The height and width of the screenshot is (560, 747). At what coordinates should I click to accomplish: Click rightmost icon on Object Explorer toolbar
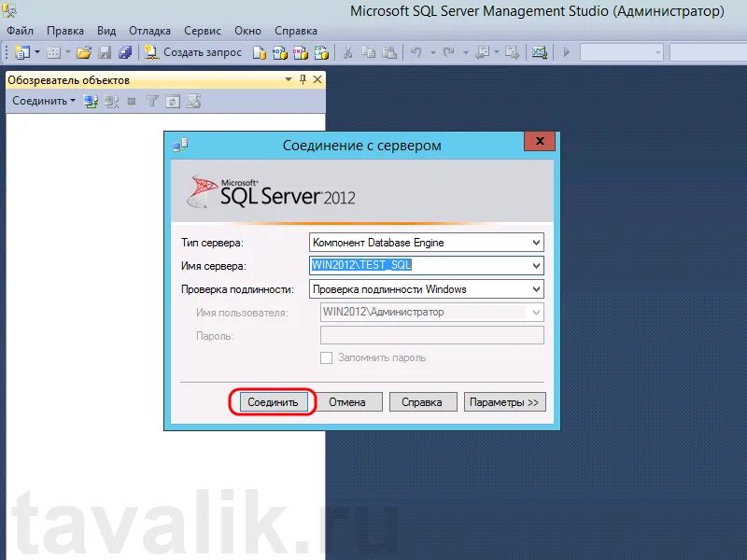pos(193,101)
